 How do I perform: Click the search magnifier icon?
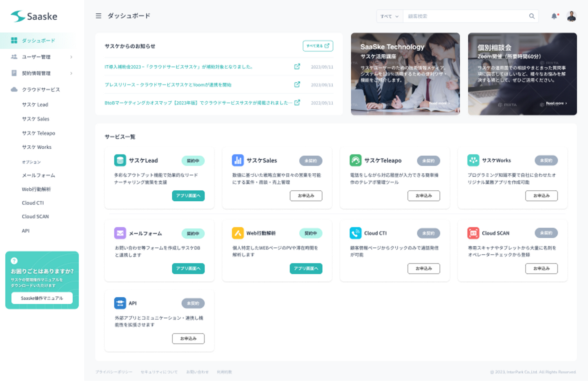point(532,16)
